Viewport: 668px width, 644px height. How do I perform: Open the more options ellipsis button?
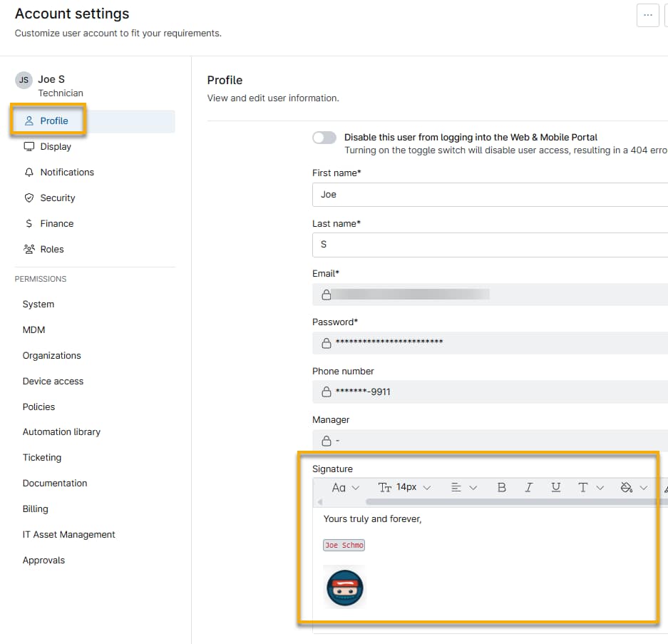[x=647, y=16]
